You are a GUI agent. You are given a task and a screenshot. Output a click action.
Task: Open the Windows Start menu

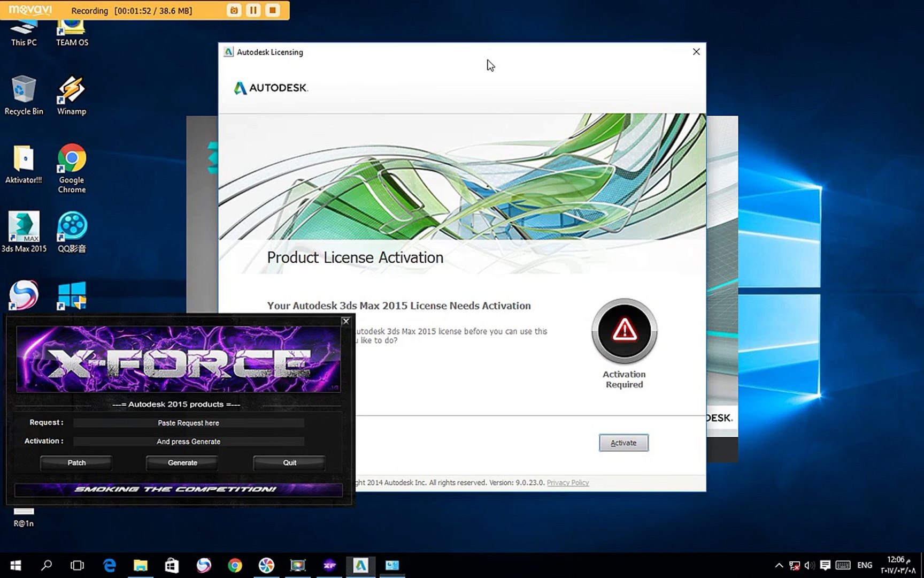(16, 566)
